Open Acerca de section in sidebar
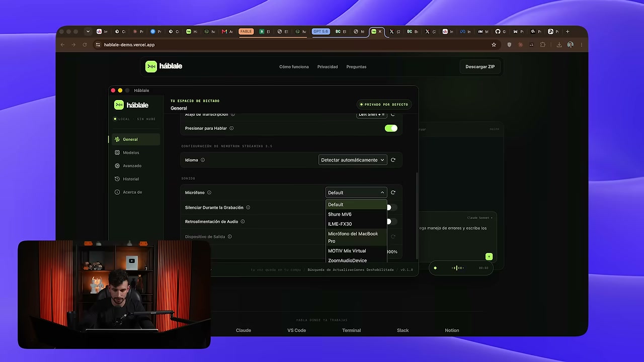The width and height of the screenshot is (644, 362). coord(136,192)
